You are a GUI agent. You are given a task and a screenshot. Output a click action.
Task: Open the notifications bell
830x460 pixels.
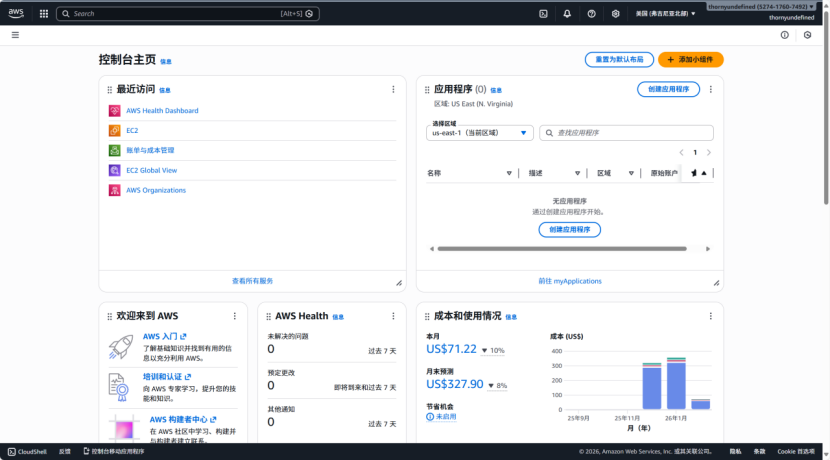pos(567,14)
